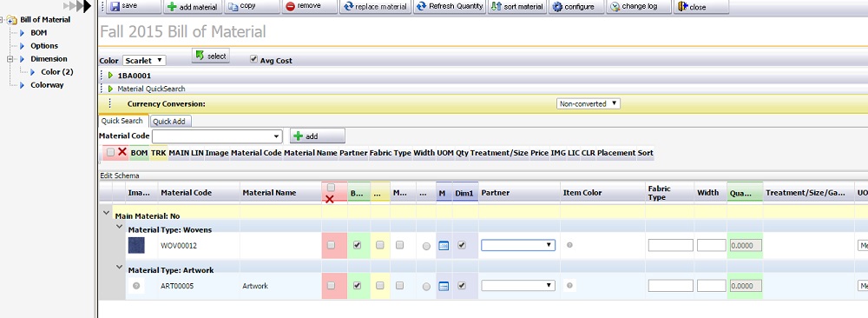Click the ART00005 image placeholder icon
Image resolution: width=868 pixels, height=318 pixels.
(136, 286)
